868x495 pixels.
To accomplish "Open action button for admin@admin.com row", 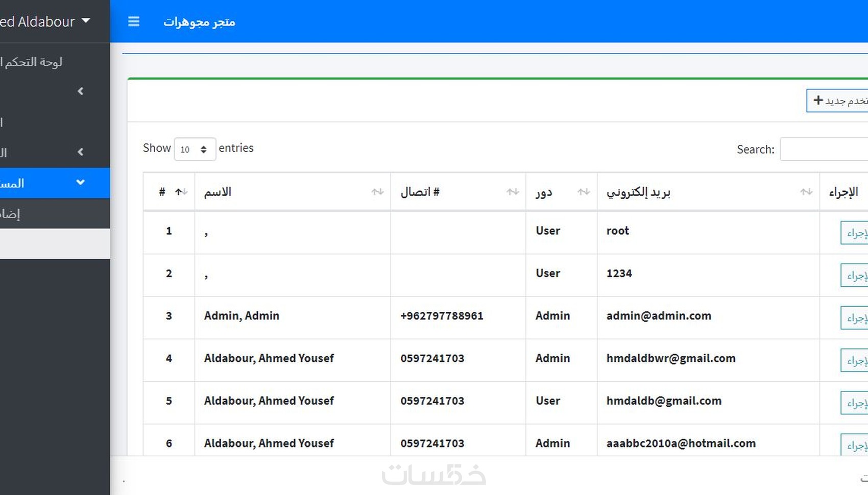I will (855, 318).
